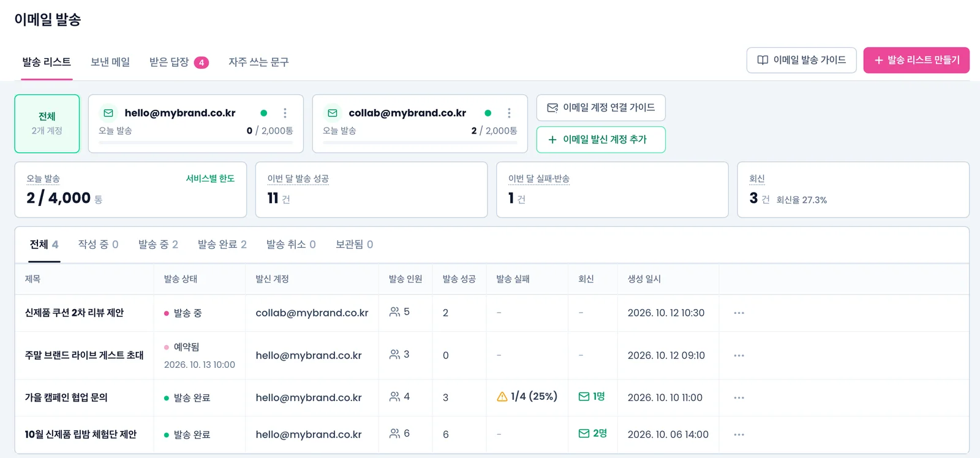Viewport: 980px width, 458px height.
Task: Click collab@mybrand.co.kr daily send progress bar
Action: click(420, 142)
